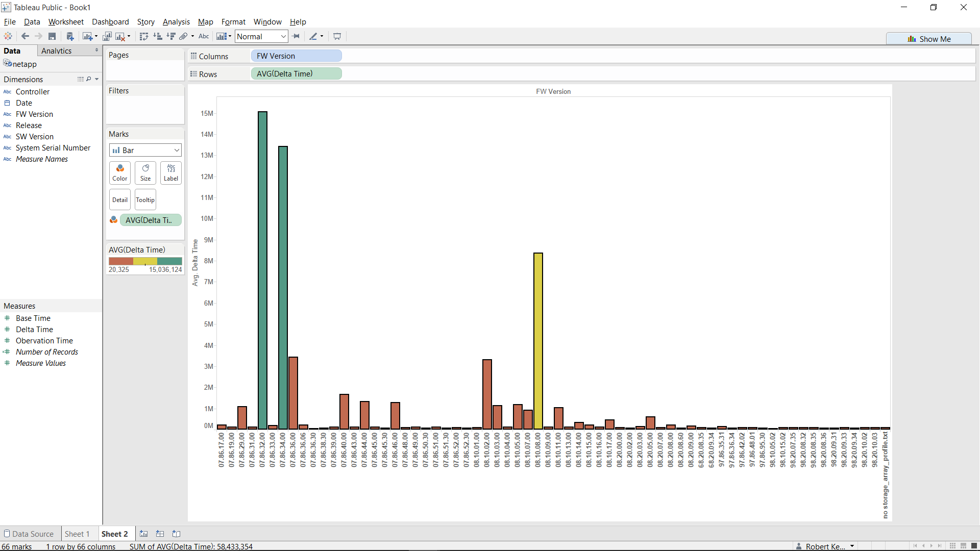Show tabs view icon in status bar
This screenshot has width=980, height=551.
click(974, 546)
